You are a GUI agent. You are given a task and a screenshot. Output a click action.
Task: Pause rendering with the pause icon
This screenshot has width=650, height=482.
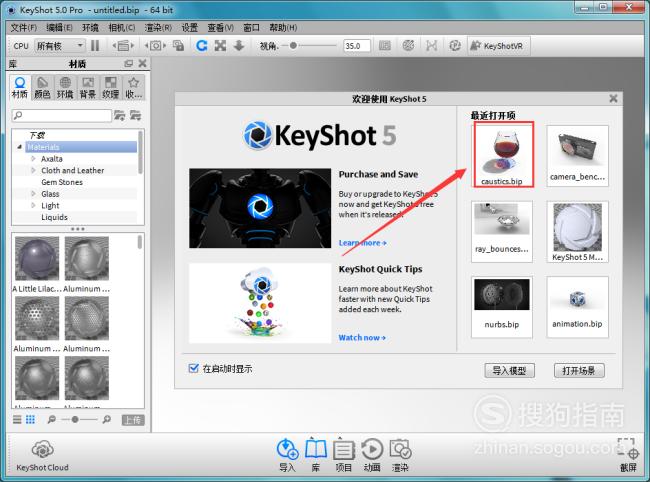95,45
